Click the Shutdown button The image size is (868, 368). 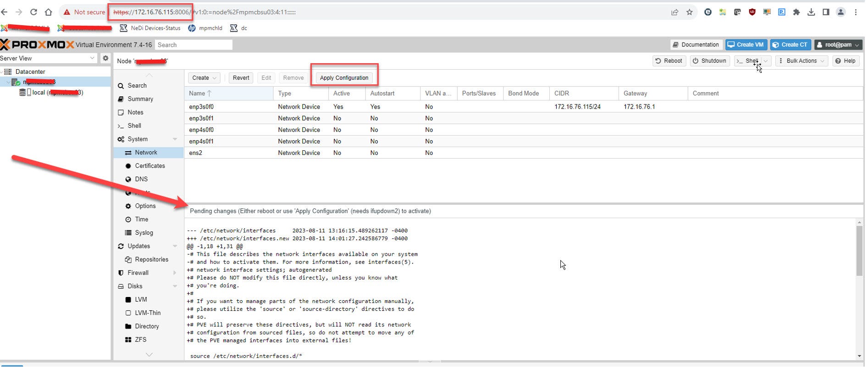710,61
